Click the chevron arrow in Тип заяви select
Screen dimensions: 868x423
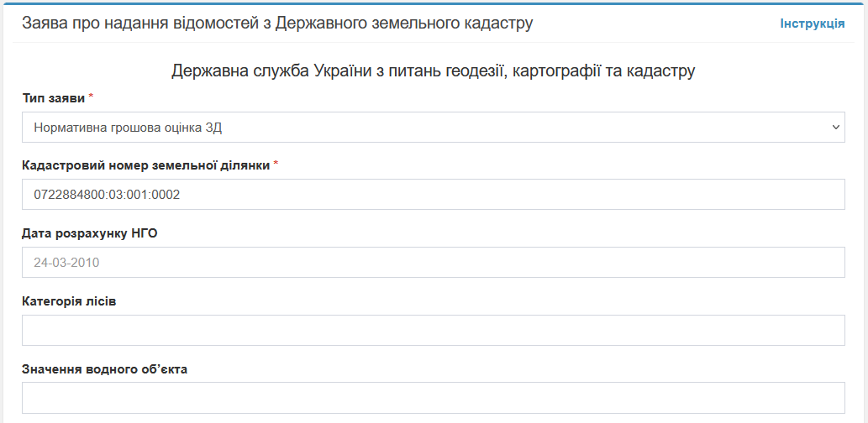[x=835, y=128]
